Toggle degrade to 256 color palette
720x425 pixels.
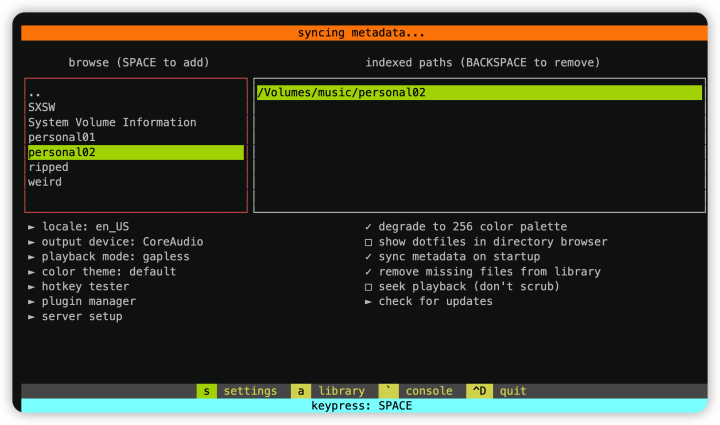[466, 227]
